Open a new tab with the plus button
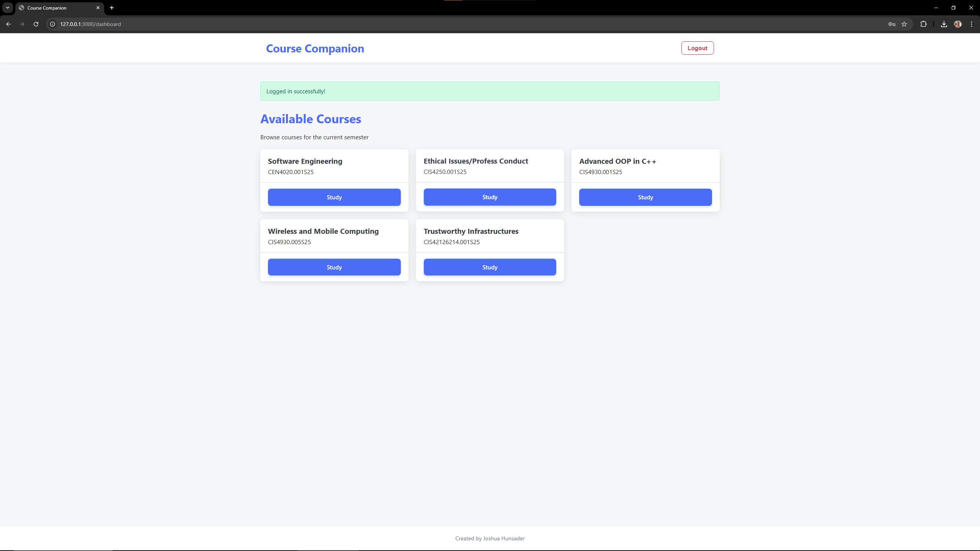 click(112, 8)
